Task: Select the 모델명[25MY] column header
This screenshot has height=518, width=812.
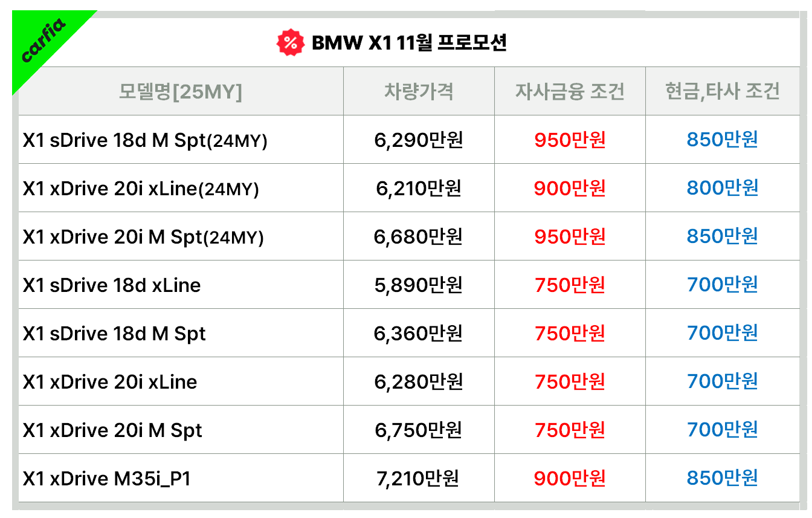Action: click(x=180, y=91)
